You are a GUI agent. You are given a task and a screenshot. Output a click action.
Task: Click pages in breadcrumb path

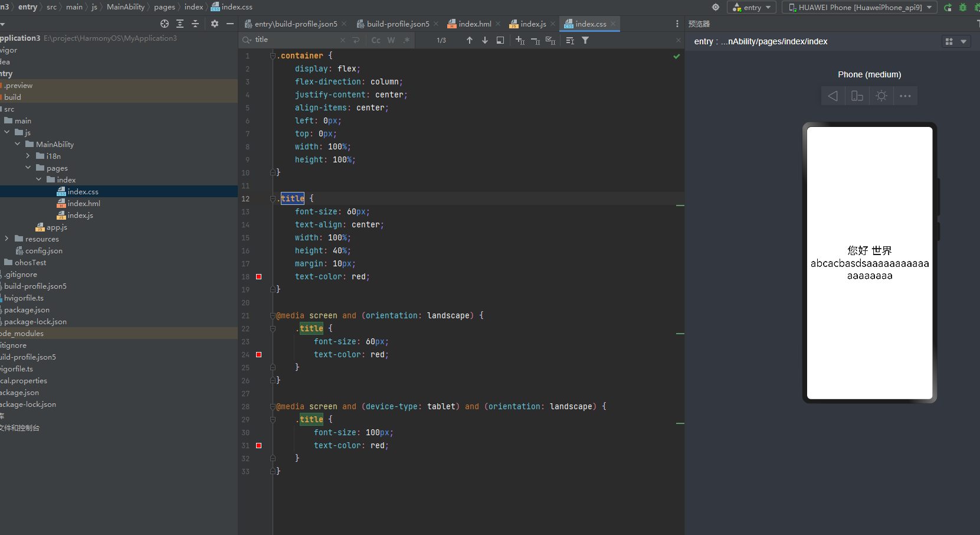click(165, 7)
